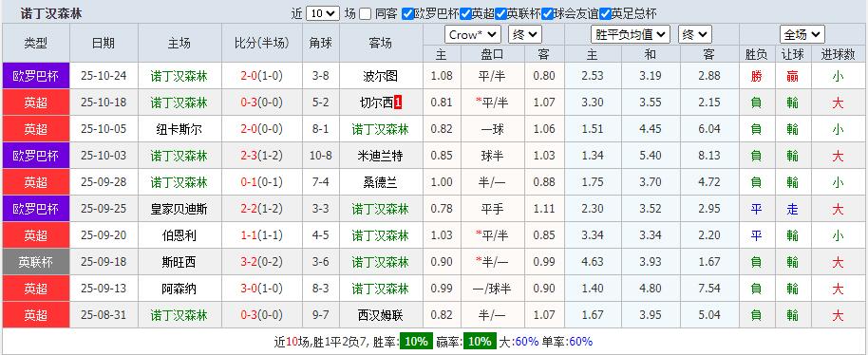Image resolution: width=868 pixels, height=355 pixels.
Task: Open 波尔图 team link
Action: 380,76
